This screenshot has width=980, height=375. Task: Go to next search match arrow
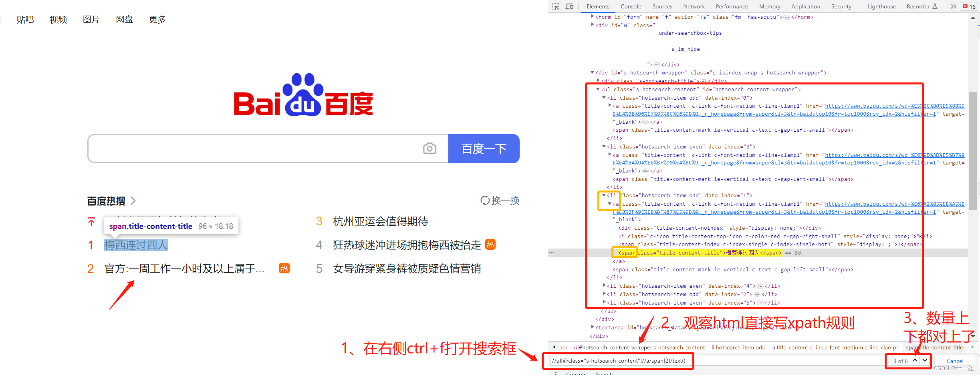point(924,360)
